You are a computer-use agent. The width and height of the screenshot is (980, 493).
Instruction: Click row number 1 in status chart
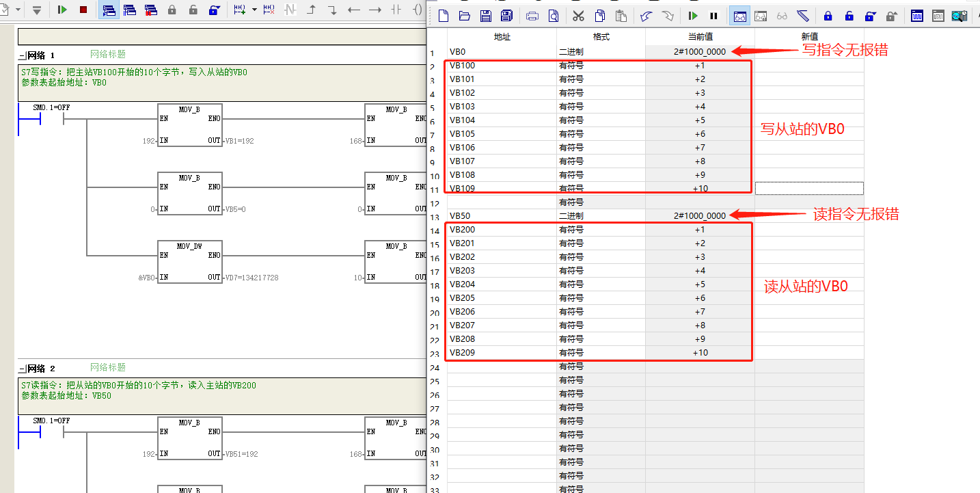tap(432, 53)
